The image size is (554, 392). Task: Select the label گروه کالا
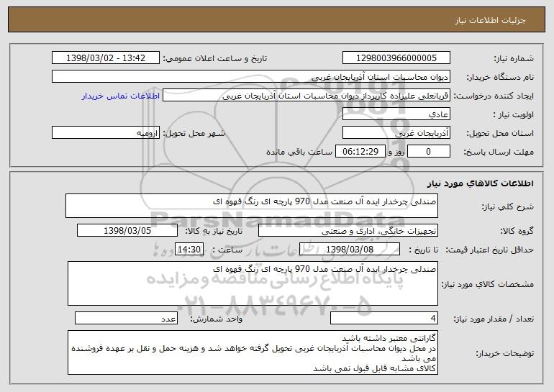517,231
